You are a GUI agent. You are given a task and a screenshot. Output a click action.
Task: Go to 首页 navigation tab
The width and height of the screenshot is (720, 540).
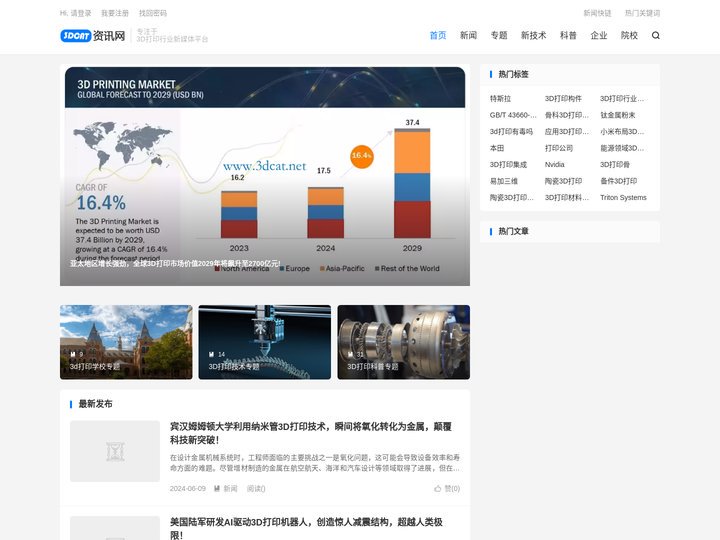[438, 35]
